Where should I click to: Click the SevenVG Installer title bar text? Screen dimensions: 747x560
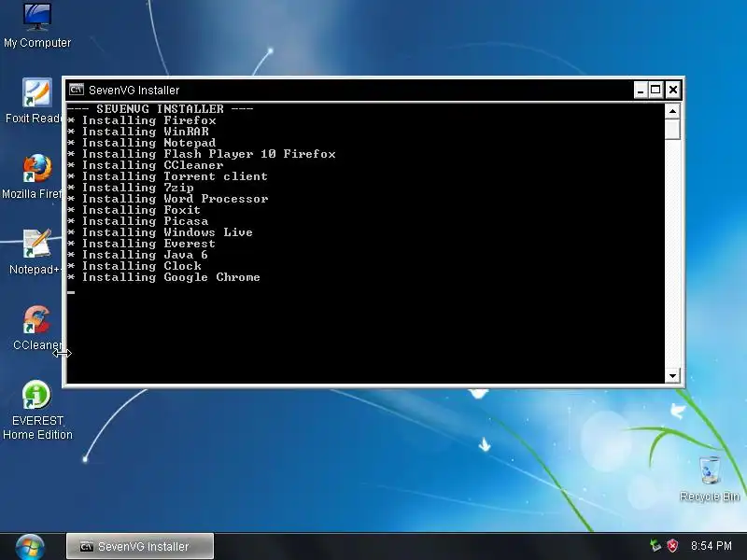(134, 90)
